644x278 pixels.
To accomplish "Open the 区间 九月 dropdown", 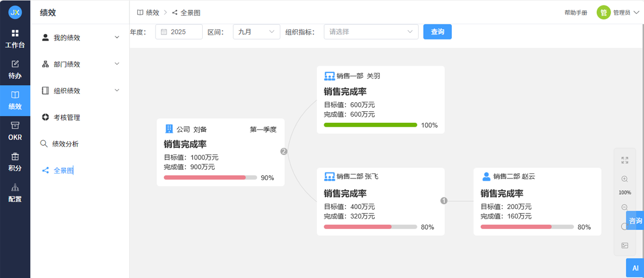I will (x=256, y=32).
